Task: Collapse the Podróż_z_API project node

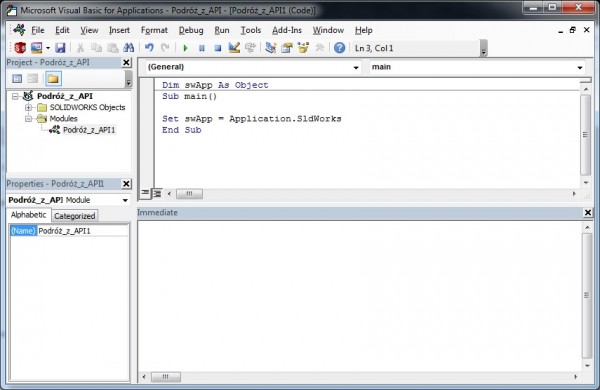Action: [15, 96]
